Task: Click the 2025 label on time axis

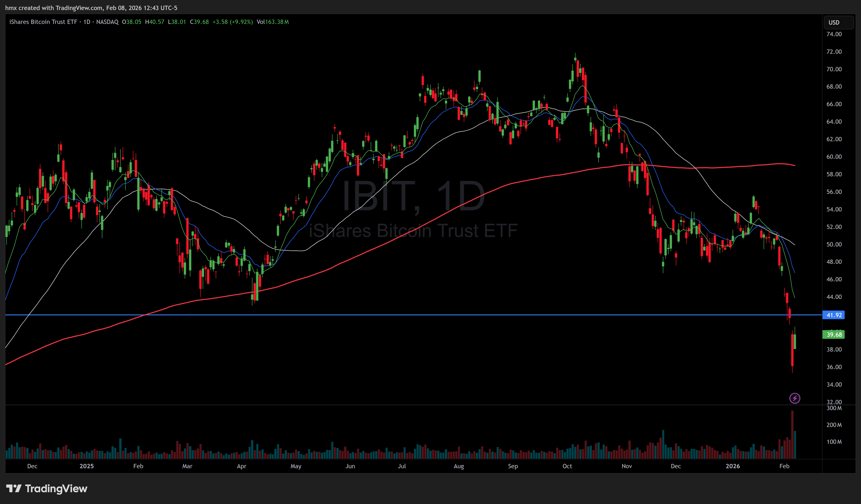Action: tap(86, 466)
